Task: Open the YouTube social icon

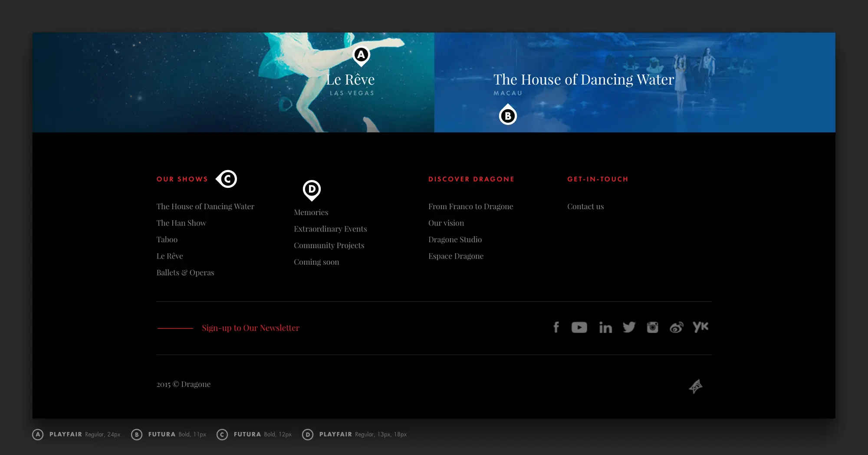Action: pyautogui.click(x=579, y=327)
